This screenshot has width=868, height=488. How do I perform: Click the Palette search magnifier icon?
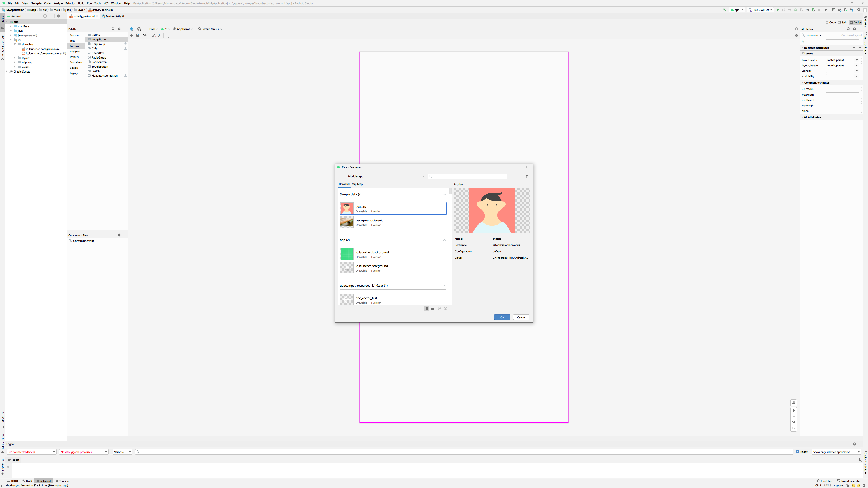tap(113, 29)
